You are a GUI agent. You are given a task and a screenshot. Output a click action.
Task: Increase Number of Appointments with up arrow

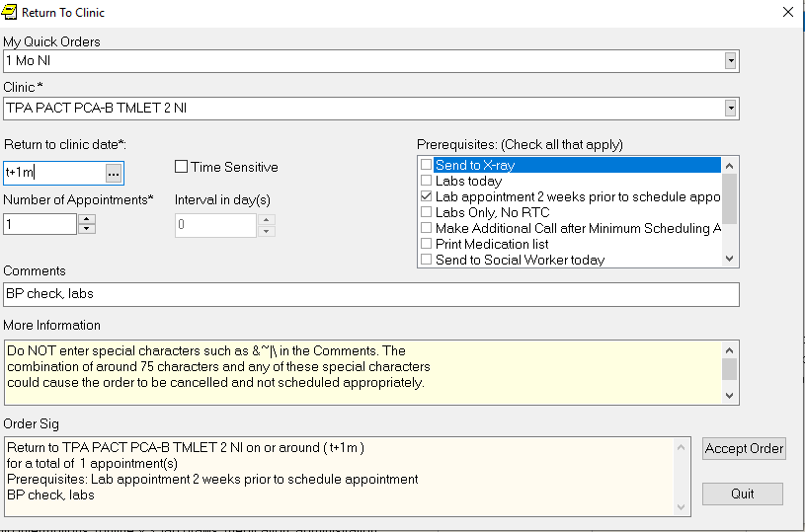point(87,219)
